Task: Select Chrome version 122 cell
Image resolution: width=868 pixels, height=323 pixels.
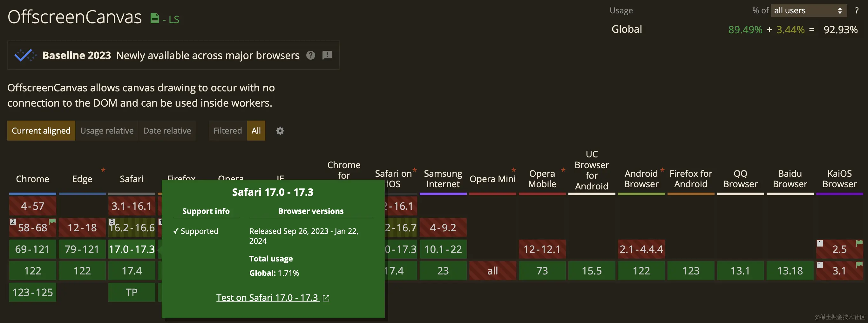Action: (33, 271)
